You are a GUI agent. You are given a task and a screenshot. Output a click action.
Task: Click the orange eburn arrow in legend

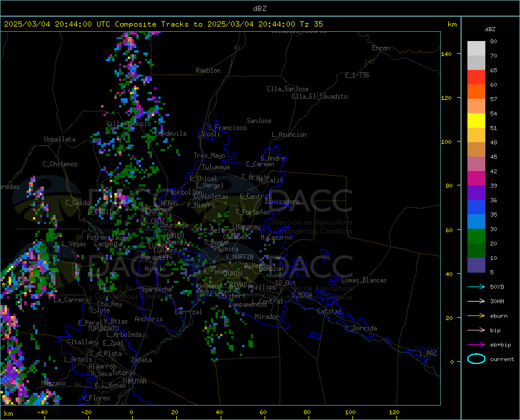point(476,316)
